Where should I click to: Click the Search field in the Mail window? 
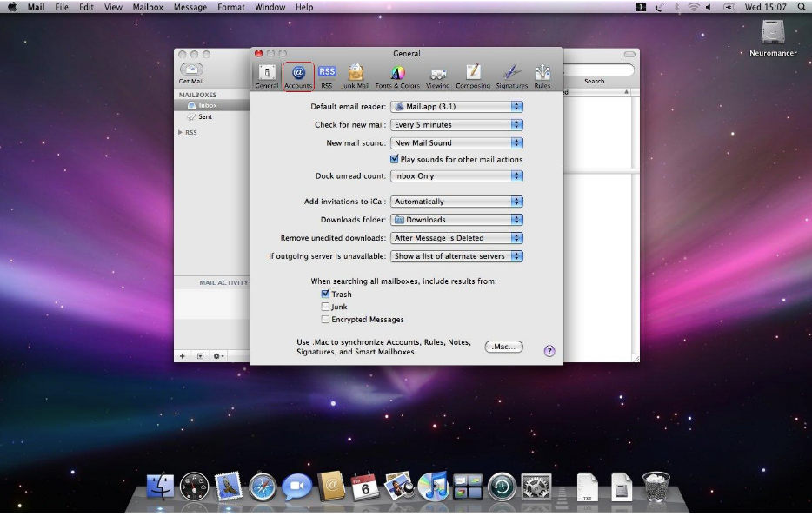pos(599,70)
